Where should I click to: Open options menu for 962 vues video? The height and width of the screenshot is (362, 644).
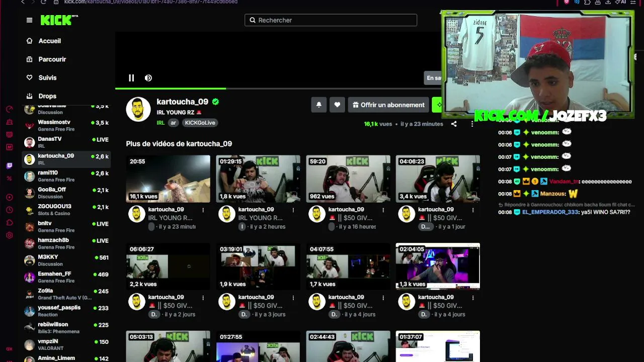click(x=383, y=210)
